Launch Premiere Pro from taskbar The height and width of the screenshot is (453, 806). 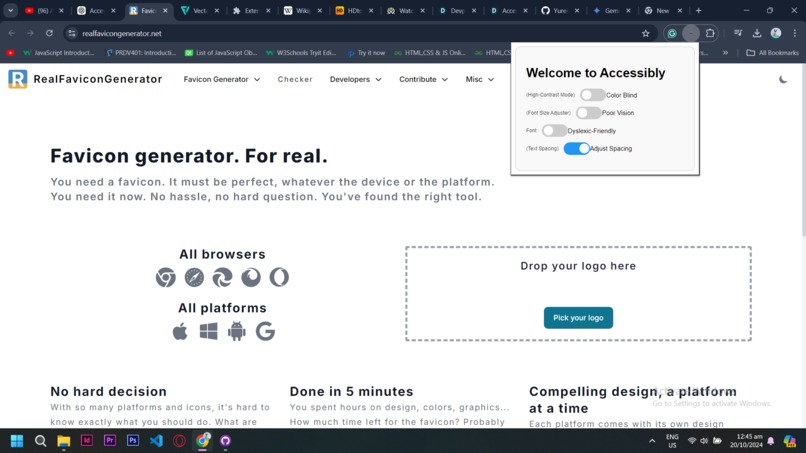tap(109, 441)
